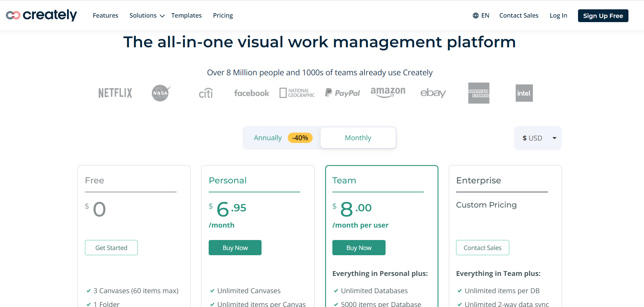Click the Sign Up Free button

click(x=603, y=16)
